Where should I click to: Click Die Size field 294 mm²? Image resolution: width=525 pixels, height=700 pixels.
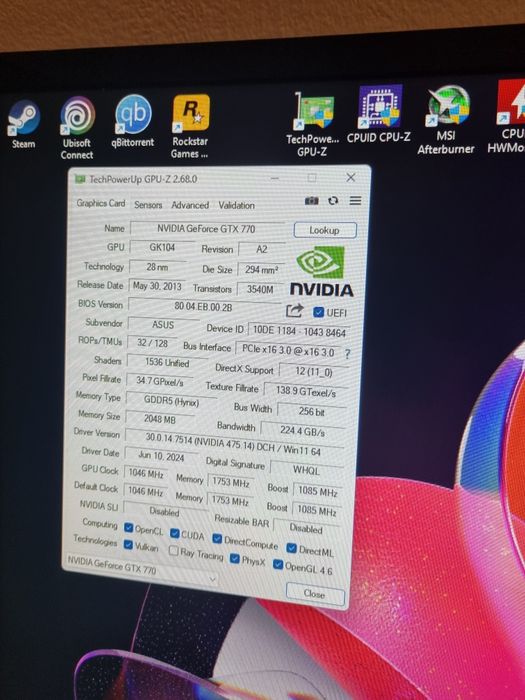(261, 270)
